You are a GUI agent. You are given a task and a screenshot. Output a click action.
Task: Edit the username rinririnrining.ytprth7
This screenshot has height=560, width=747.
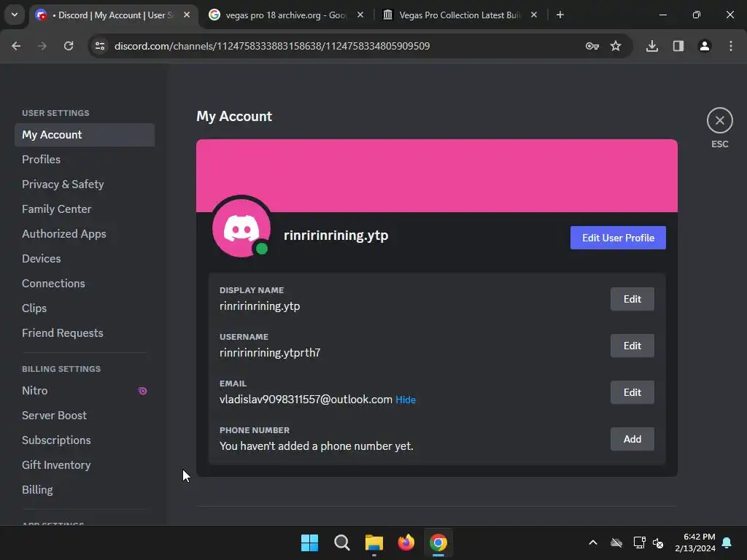pos(632,346)
